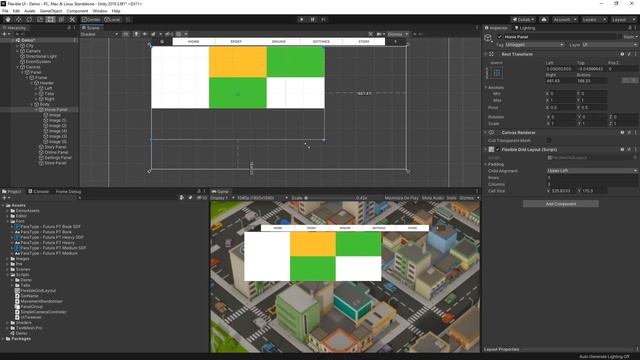Click the add (+) button in Hierarchy

pos(4,34)
